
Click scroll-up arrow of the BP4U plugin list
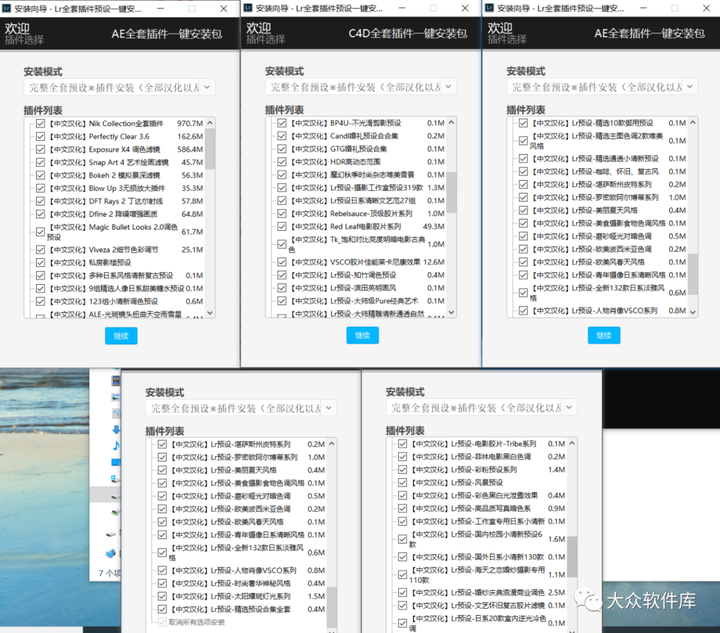point(451,123)
